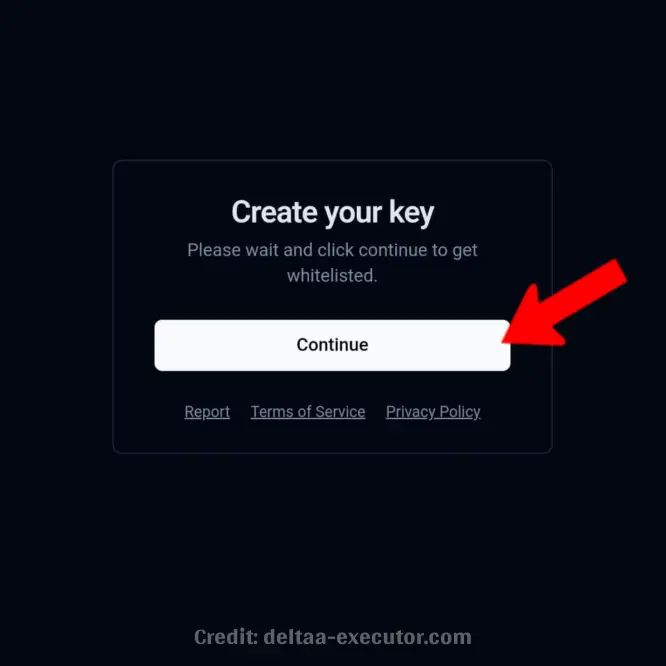
Task: Open the Terms of Service link
Action: [308, 412]
